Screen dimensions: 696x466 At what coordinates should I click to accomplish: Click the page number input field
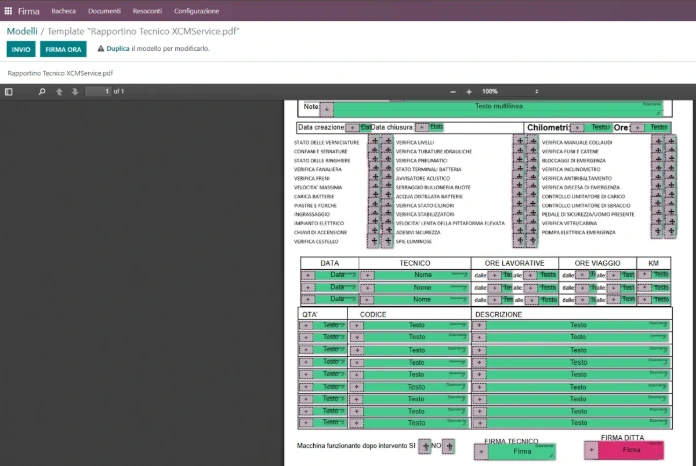tap(98, 91)
